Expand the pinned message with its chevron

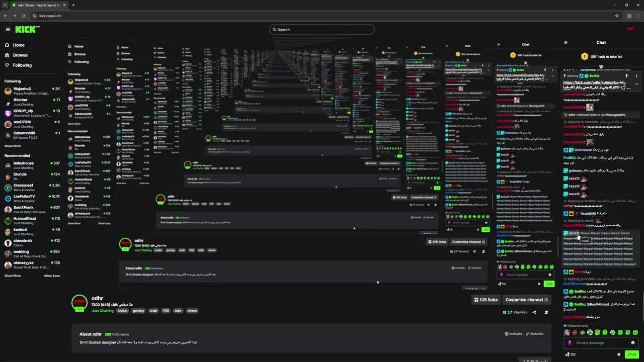636,84
